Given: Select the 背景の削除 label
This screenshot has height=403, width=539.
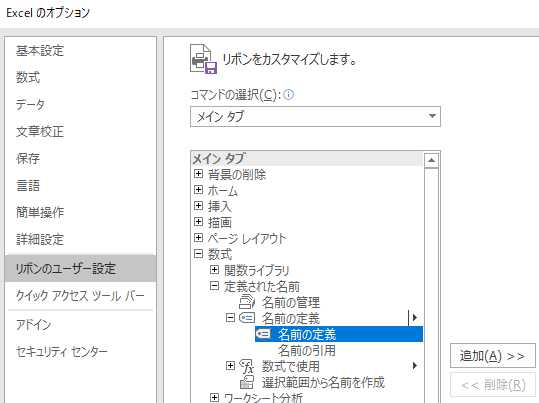Looking at the screenshot, I should (x=237, y=174).
